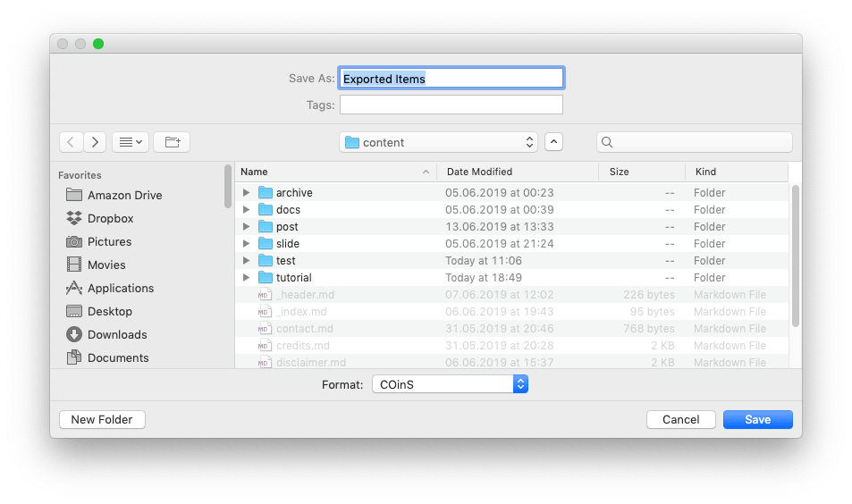
Task: Click the file list vertical scrollbar
Action: (x=796, y=256)
